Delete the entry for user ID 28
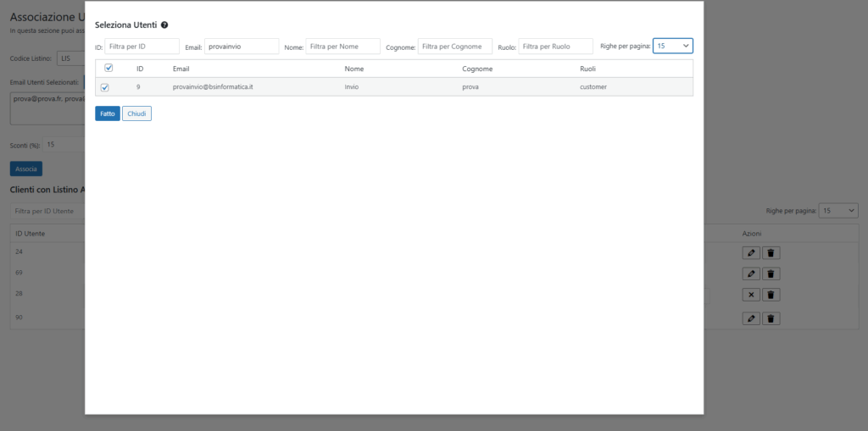This screenshot has height=431, width=868. [771, 295]
